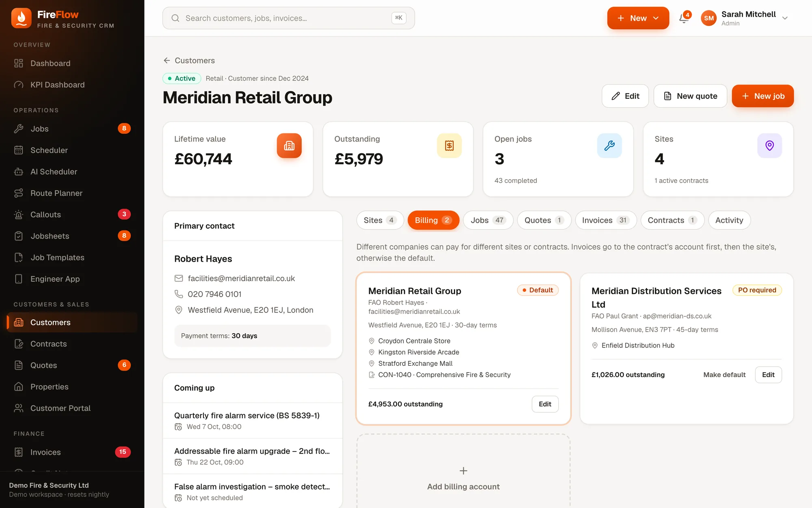Click the pin icon beside Croydon Centrale Store
Screen dimensions: 812x508
[x=371, y=341]
